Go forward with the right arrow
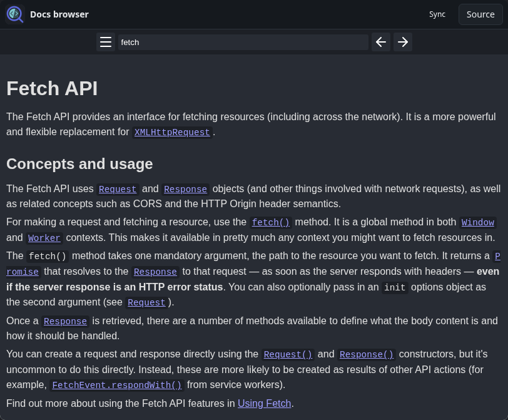The height and width of the screenshot is (420, 508). tap(403, 42)
